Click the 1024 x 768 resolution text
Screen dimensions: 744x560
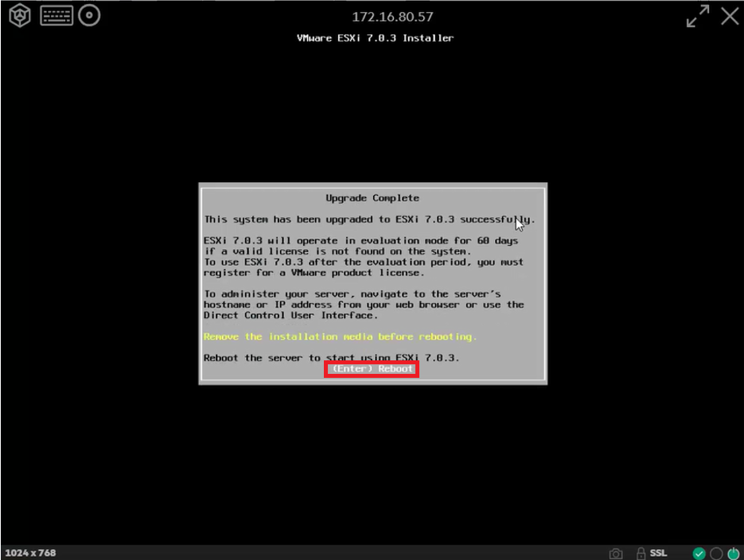pos(30,553)
